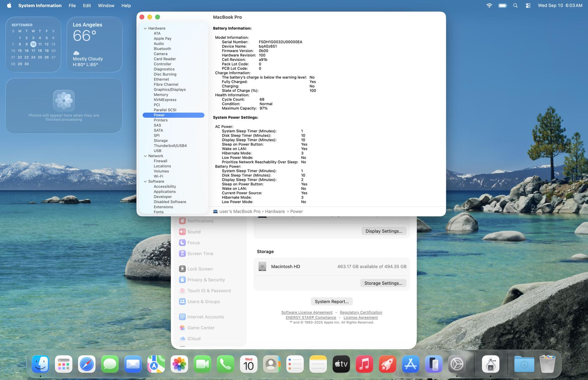Open the Edit menu

click(87, 5)
